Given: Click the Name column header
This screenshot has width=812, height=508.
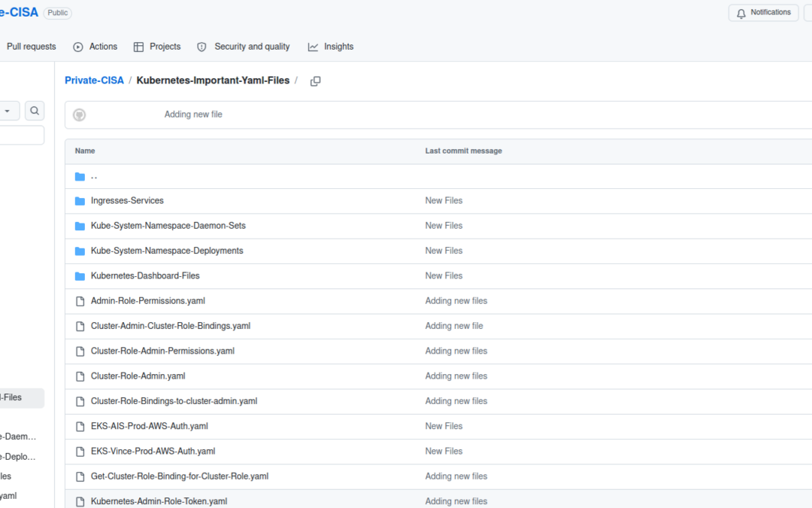Looking at the screenshot, I should pyautogui.click(x=85, y=151).
